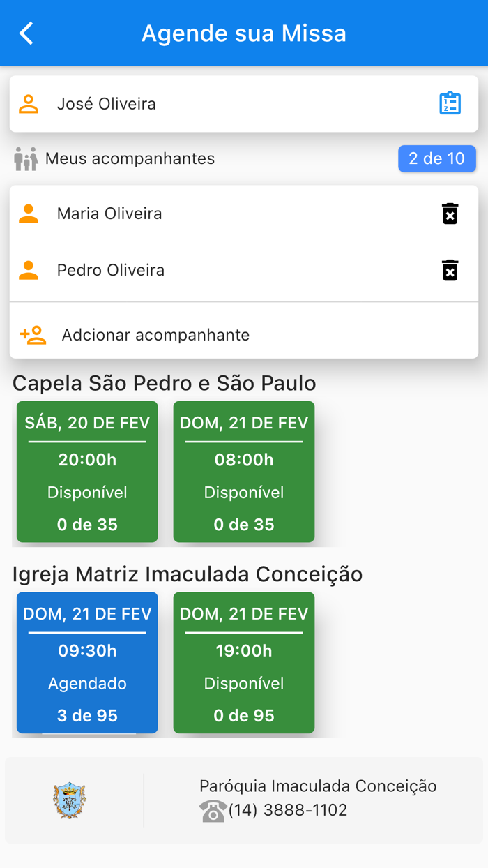
Task: Delete Maria Oliveira using the trash icon
Action: click(x=450, y=214)
